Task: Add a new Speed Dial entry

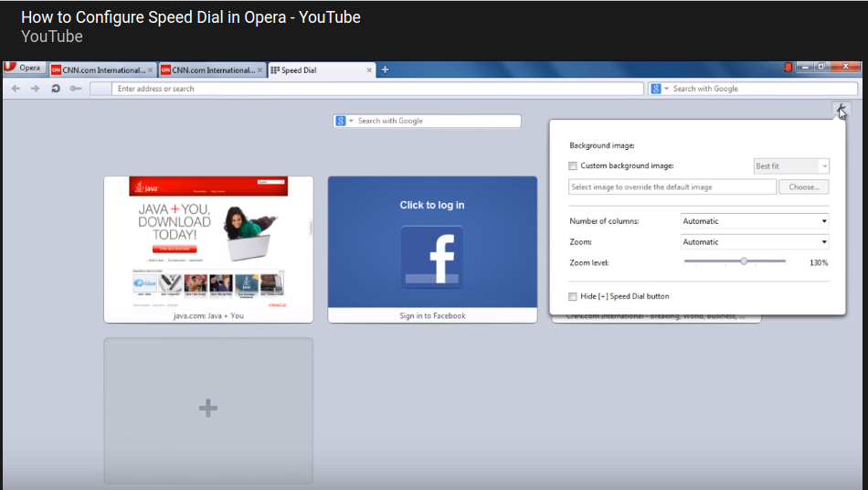Action: 208,410
